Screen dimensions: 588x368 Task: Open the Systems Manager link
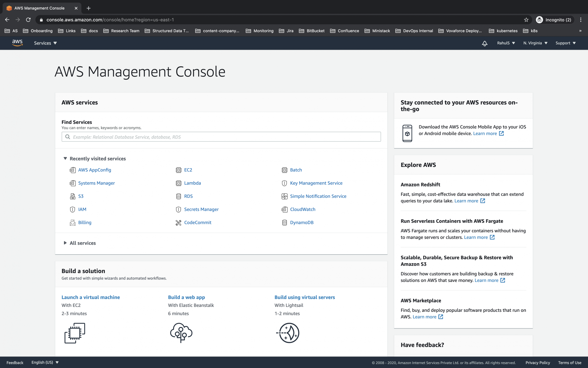[x=97, y=183]
